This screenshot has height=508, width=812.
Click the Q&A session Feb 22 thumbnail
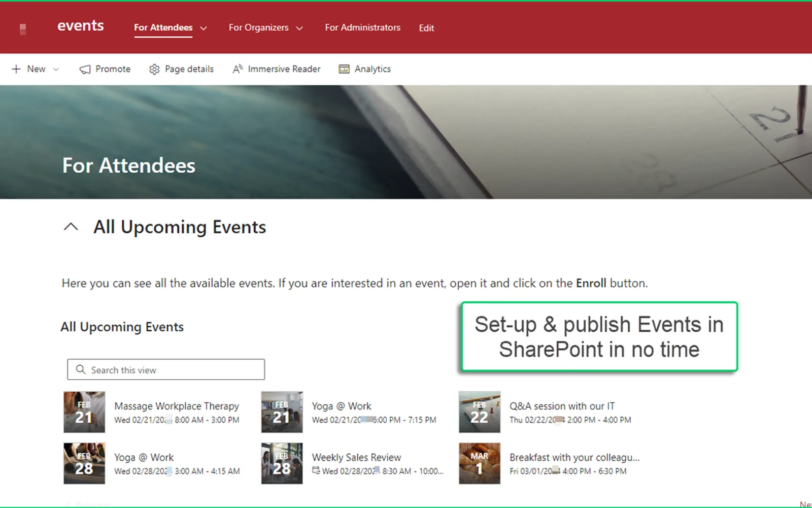click(480, 412)
